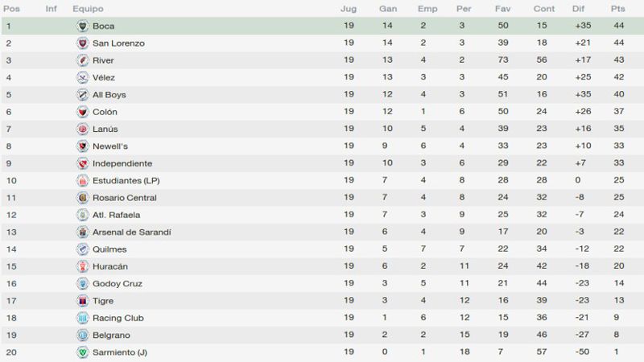Click the Sarmiento (J) crest icon
This screenshot has width=644, height=362.
point(83,352)
